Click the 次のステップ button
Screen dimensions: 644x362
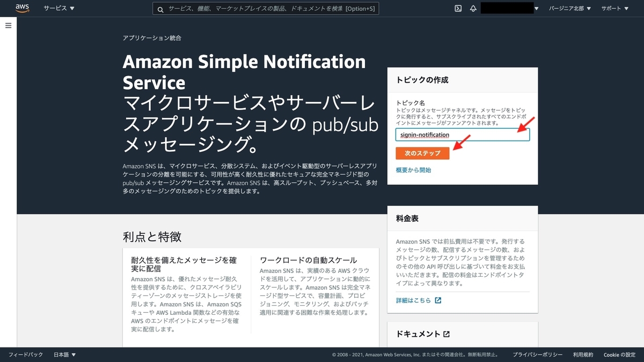pos(422,153)
